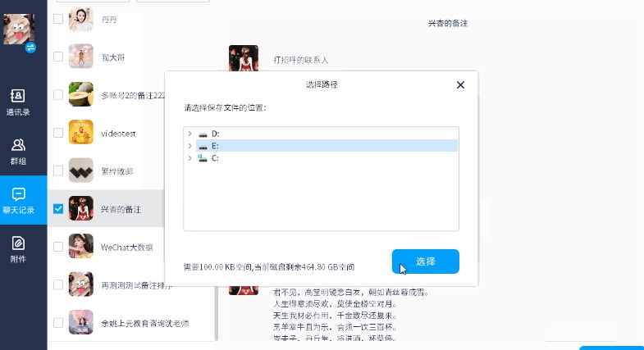Expand the E: drive tree node
Viewport: 644px width, 350px height.
pos(190,146)
